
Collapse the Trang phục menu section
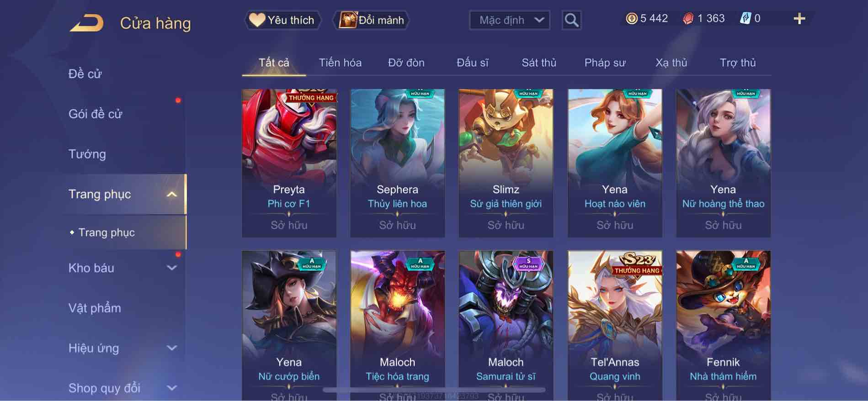[x=172, y=194]
